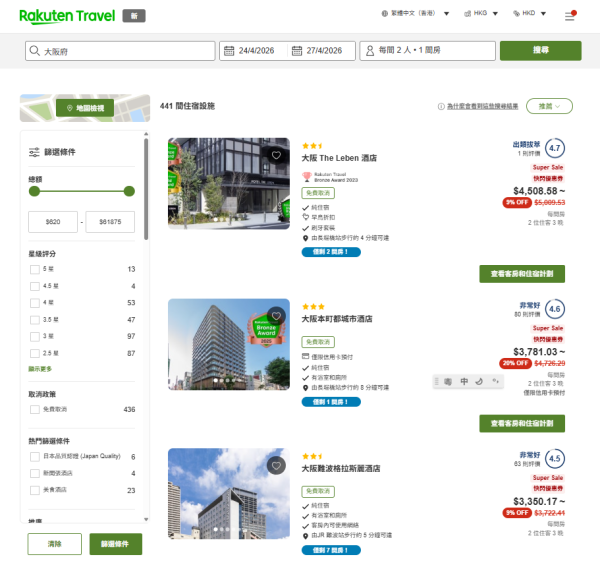600x561 pixels.
Task: Click the right price slider handle
Action: tap(129, 191)
